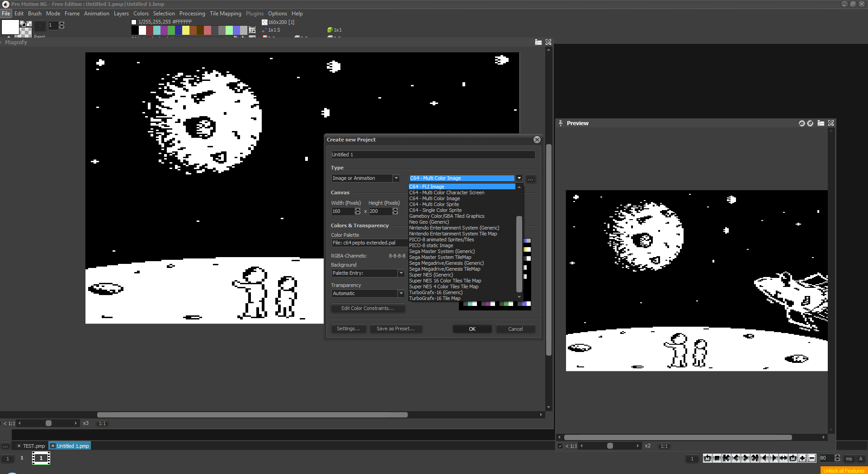
Task: Click the ellipsis button beside the preset dropdown
Action: pyautogui.click(x=531, y=178)
